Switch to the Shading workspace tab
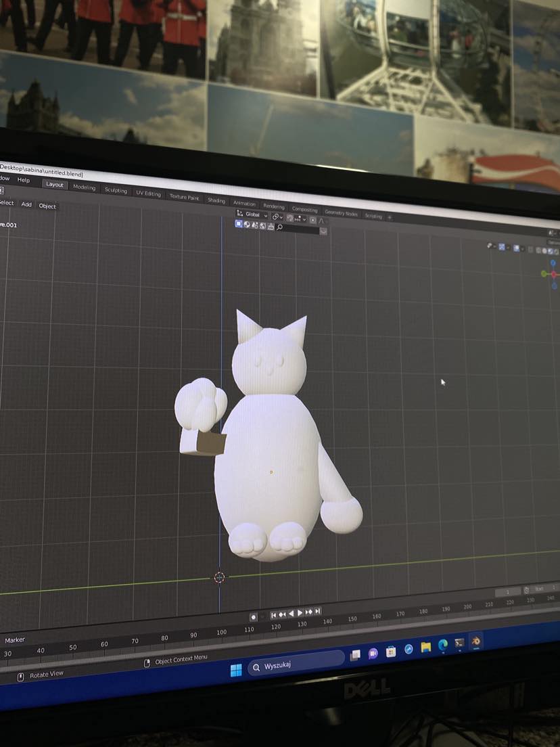Viewport: 560px width, 747px height. point(216,200)
